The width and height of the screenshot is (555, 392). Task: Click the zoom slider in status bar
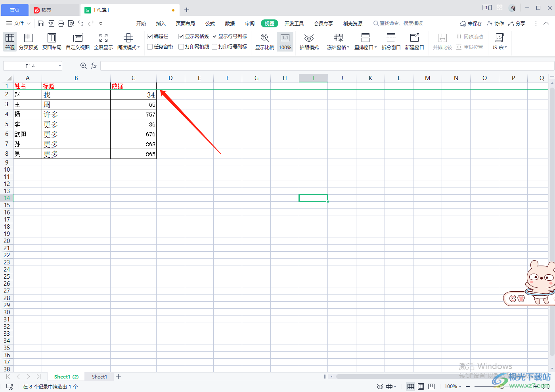502,386
